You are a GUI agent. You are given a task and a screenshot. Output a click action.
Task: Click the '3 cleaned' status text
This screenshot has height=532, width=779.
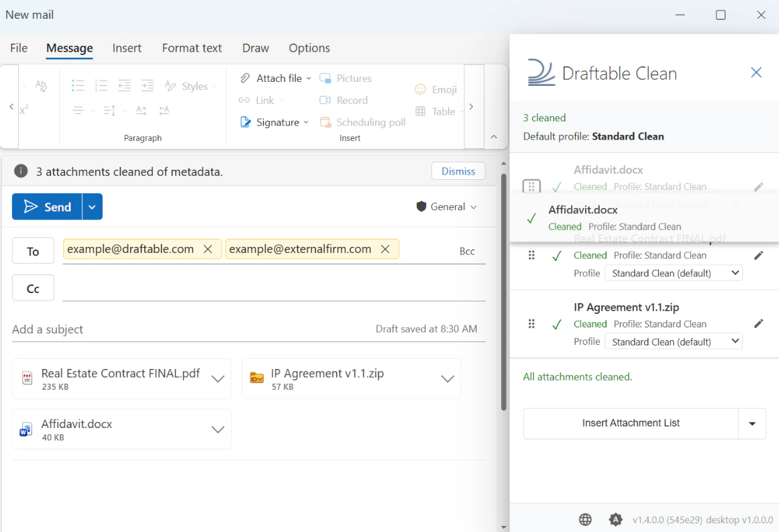(x=544, y=117)
